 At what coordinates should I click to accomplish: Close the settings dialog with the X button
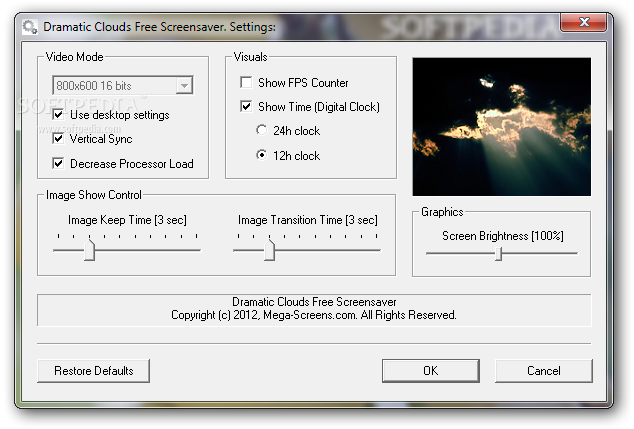(x=583, y=22)
